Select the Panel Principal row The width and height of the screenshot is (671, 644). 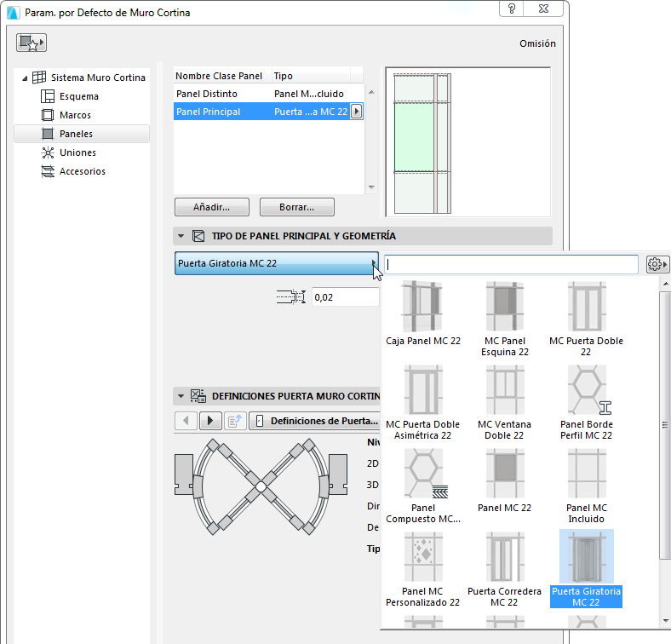(268, 112)
